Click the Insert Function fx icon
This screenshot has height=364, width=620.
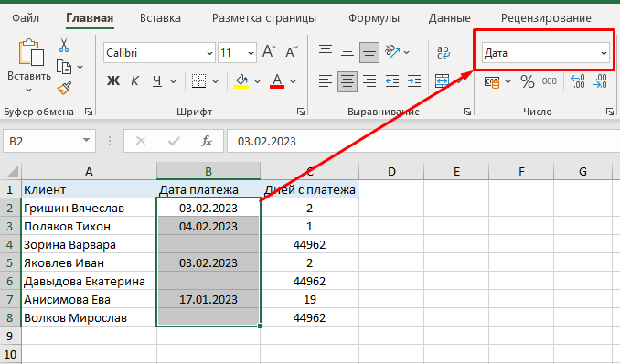pos(207,141)
